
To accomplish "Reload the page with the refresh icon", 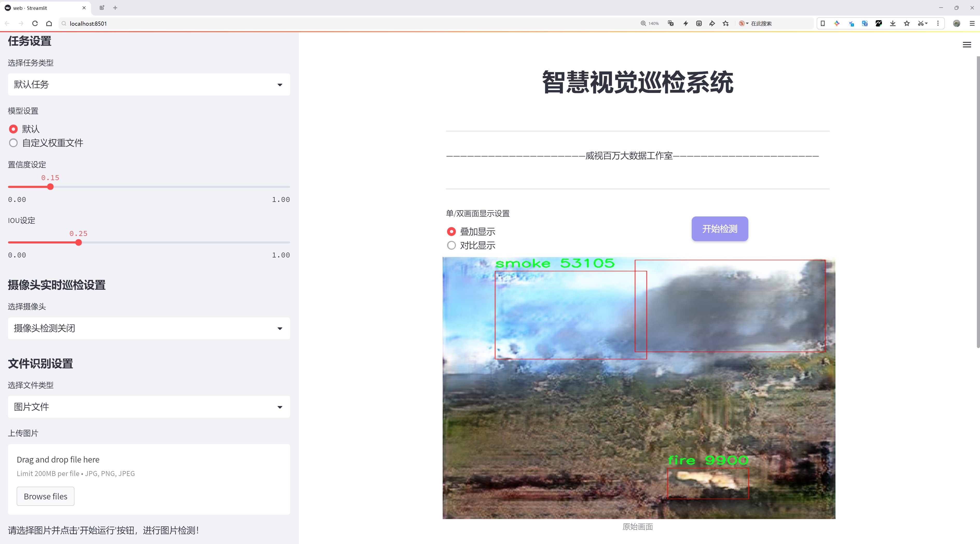I will point(35,24).
